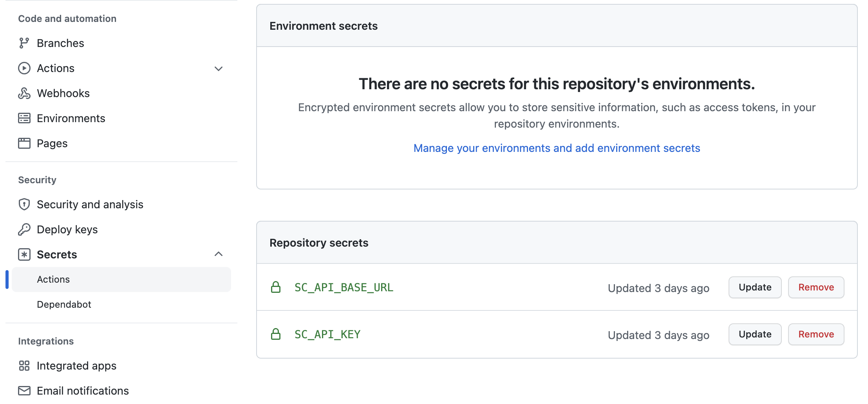Go to Environments settings

pyautogui.click(x=71, y=118)
